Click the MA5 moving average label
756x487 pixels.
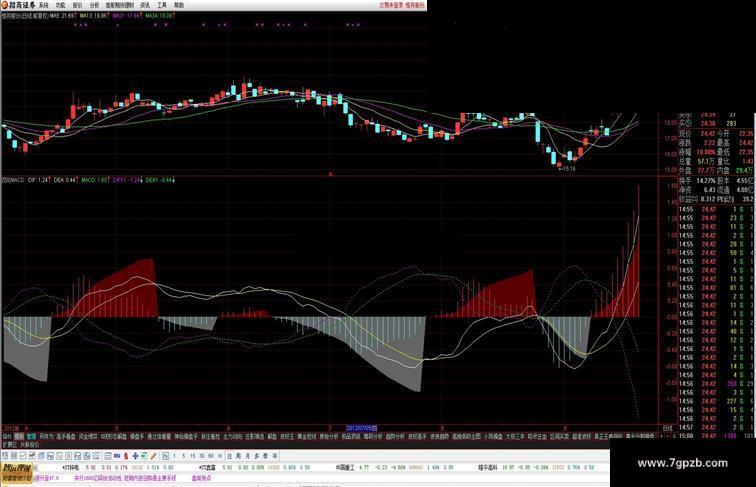coord(63,15)
